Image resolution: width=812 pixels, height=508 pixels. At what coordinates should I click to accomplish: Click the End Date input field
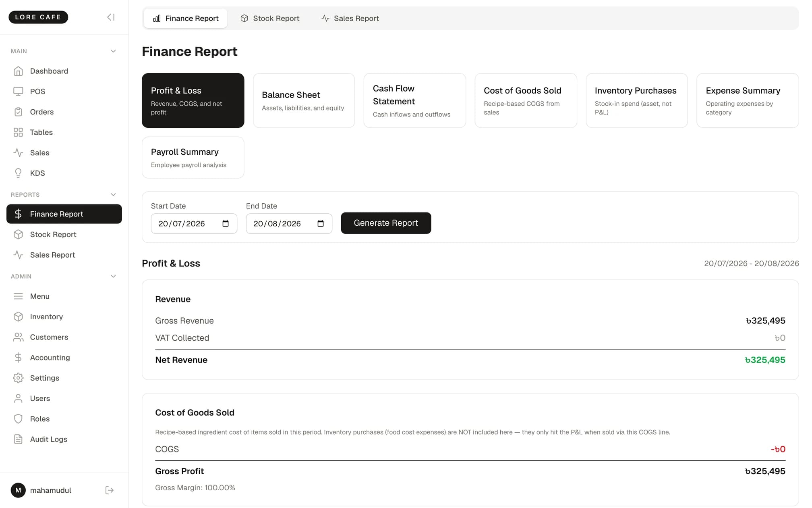coord(289,223)
